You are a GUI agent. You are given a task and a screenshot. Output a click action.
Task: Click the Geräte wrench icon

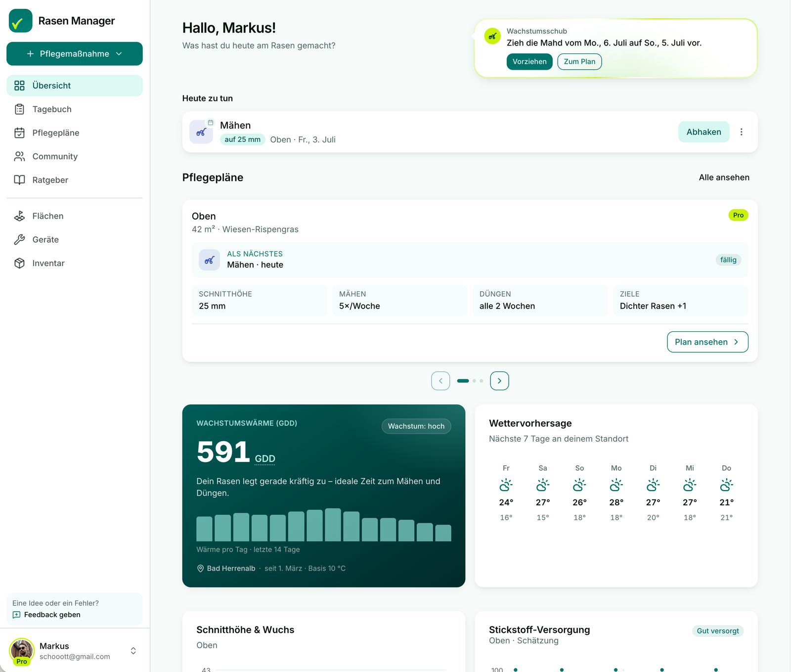coord(19,240)
